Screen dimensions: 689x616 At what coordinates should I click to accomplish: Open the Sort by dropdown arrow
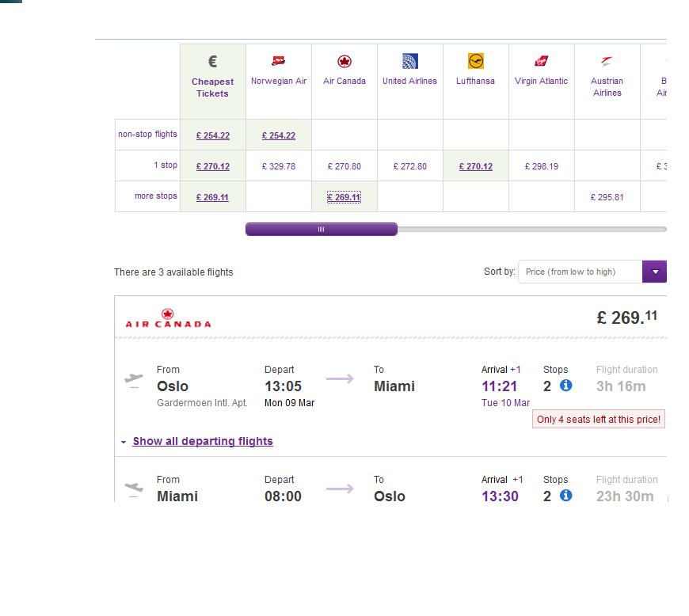pyautogui.click(x=655, y=272)
